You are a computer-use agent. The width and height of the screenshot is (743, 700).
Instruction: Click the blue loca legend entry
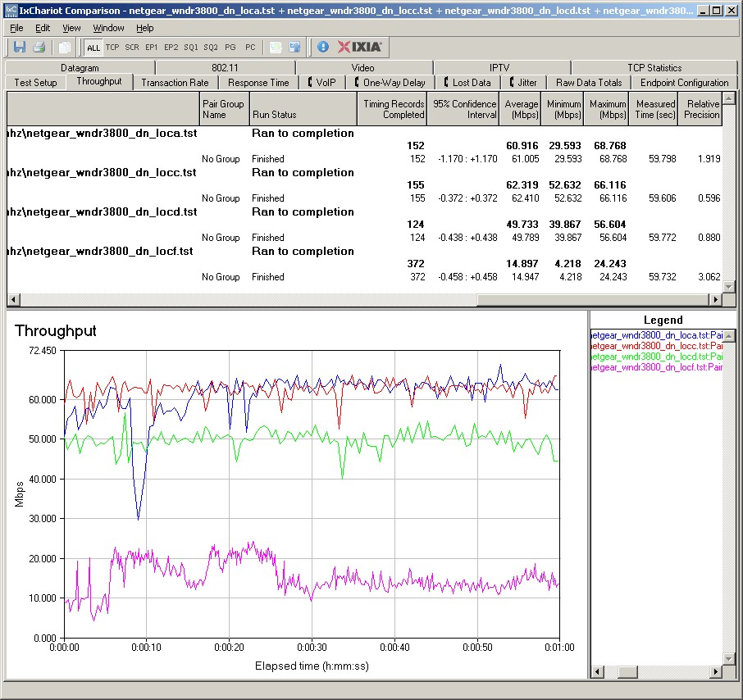point(657,335)
